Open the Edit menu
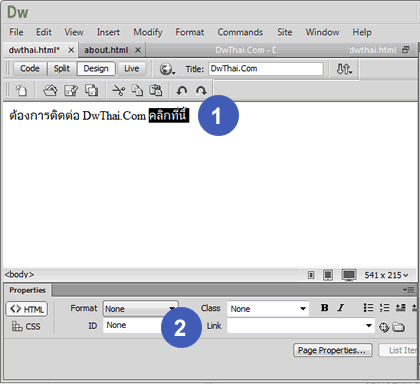Image resolution: width=420 pixels, height=384 pixels. [44, 32]
